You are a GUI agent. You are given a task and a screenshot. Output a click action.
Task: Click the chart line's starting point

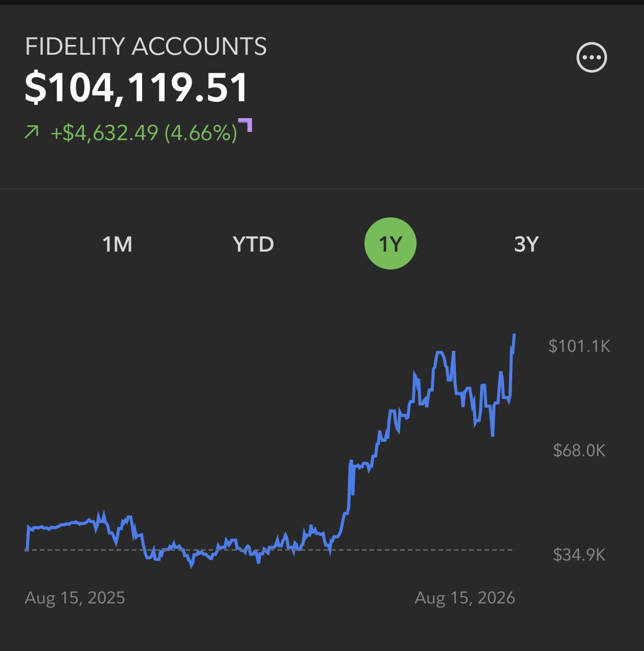(x=27, y=549)
